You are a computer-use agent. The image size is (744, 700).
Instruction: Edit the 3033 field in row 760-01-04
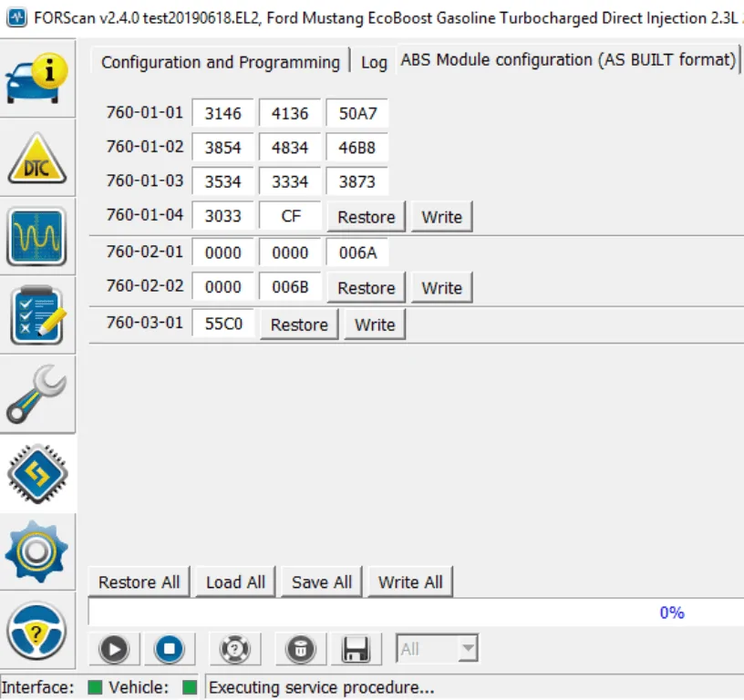click(222, 216)
